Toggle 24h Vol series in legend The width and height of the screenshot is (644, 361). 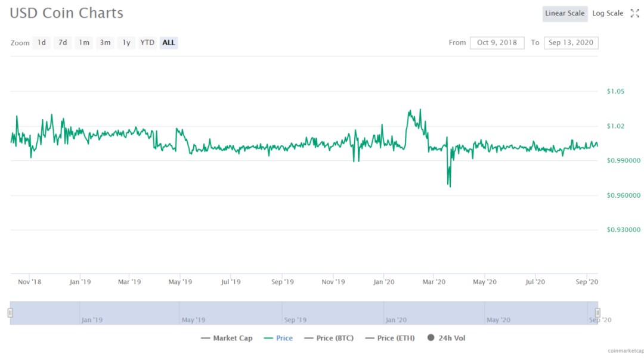point(446,338)
